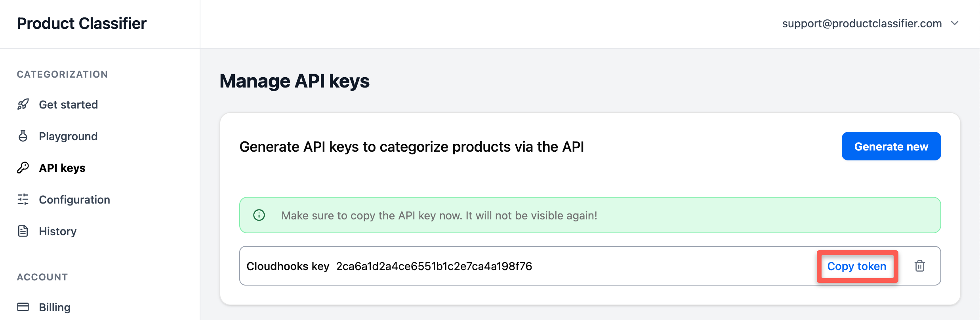
Task: Click the rocket icon next to Get started
Action: coord(23,105)
